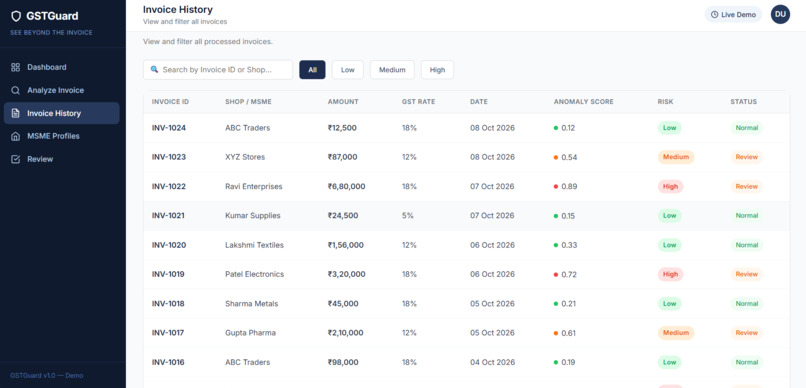Click the 5% GST rate cell
This screenshot has width=806, height=388.
point(408,216)
